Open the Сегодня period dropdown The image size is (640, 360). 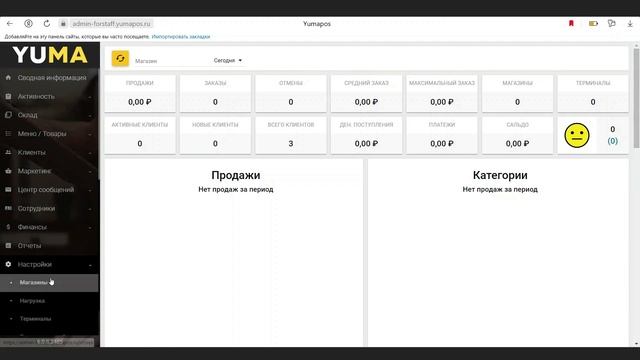[228, 60]
